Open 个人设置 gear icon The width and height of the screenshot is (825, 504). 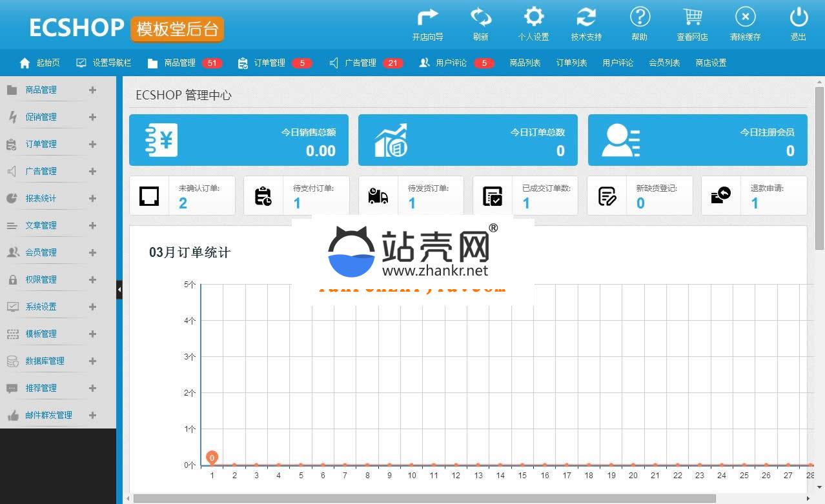click(x=533, y=17)
